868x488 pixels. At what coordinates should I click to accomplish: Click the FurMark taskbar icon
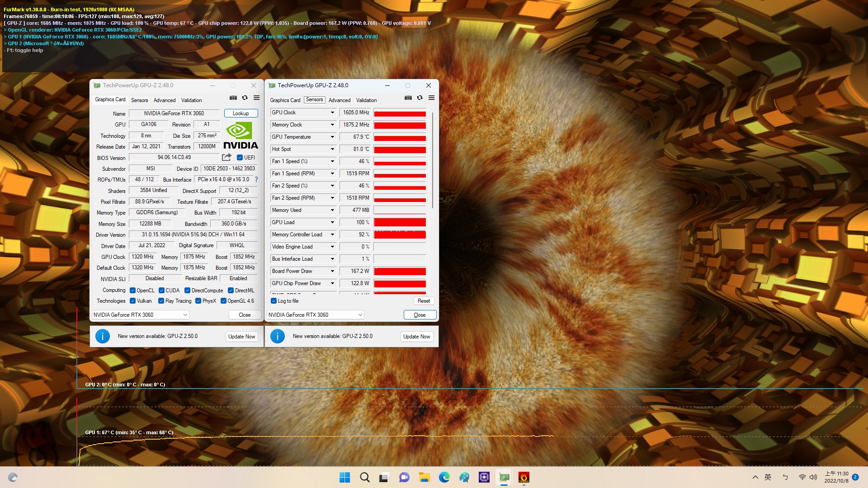pyautogui.click(x=524, y=477)
